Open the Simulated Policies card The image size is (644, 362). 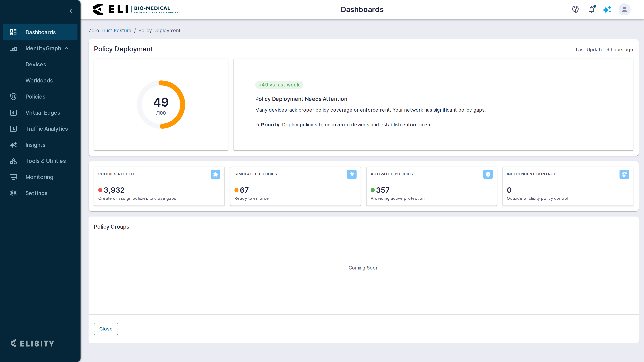pyautogui.click(x=295, y=186)
